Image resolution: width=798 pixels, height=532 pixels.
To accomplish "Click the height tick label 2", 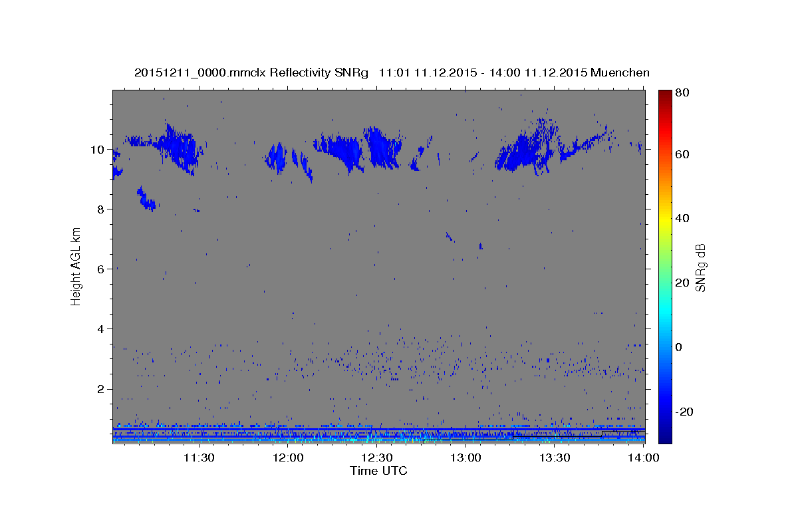I will (101, 388).
